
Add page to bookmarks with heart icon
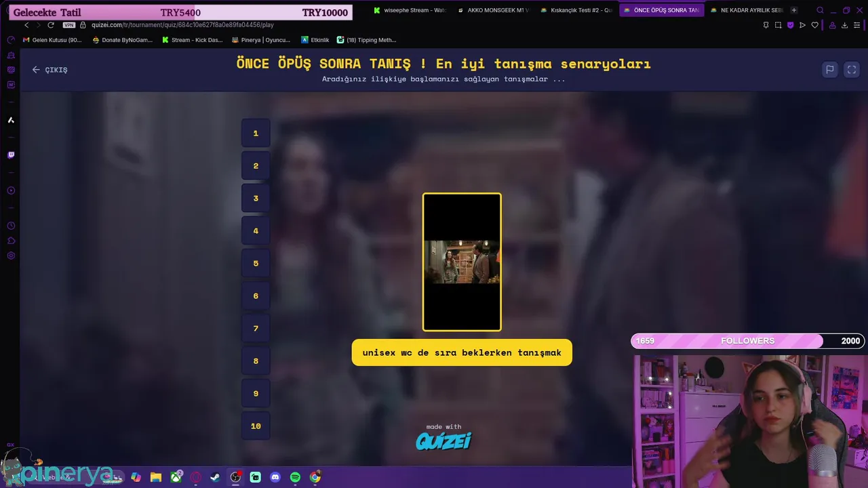[x=814, y=25]
